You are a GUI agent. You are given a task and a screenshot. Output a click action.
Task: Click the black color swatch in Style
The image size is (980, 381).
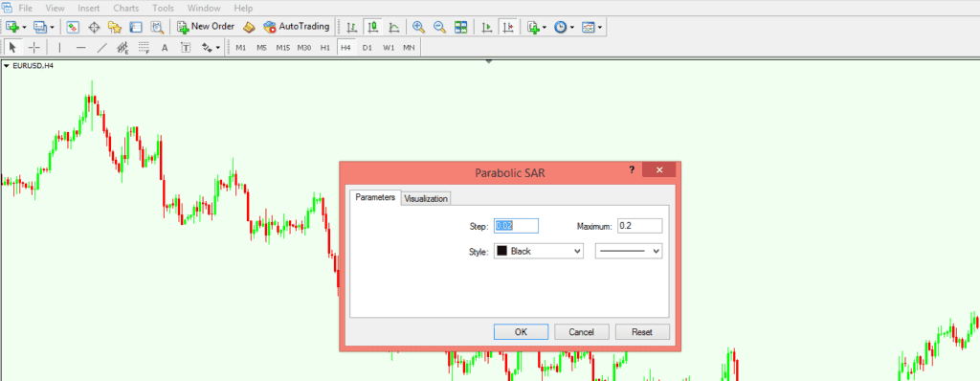pyautogui.click(x=501, y=251)
